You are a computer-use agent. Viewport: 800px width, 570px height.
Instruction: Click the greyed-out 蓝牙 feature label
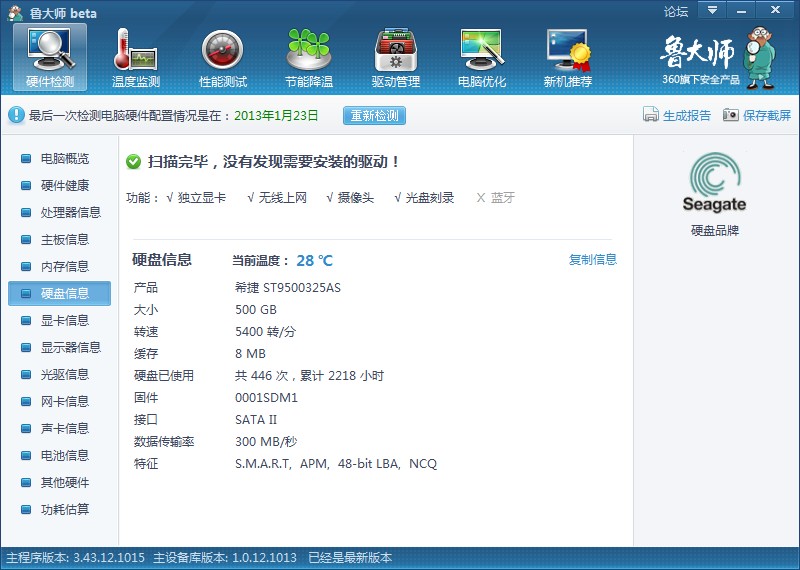tap(503, 197)
